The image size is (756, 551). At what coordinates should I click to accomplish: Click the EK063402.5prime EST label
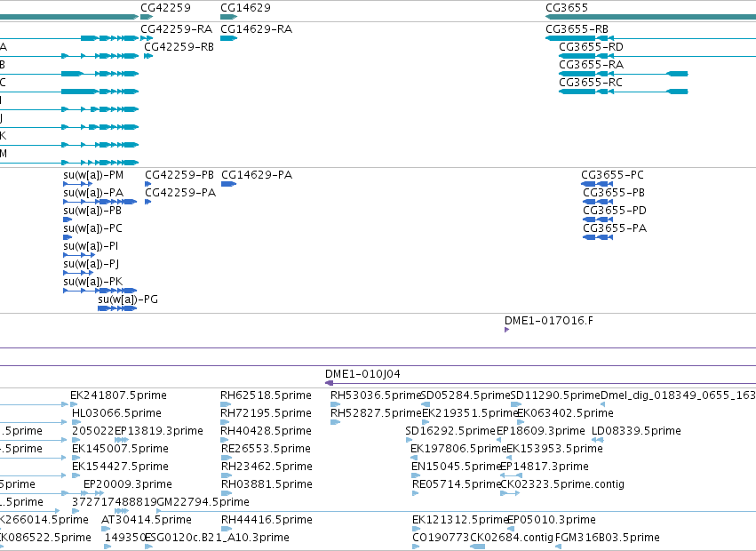point(565,413)
